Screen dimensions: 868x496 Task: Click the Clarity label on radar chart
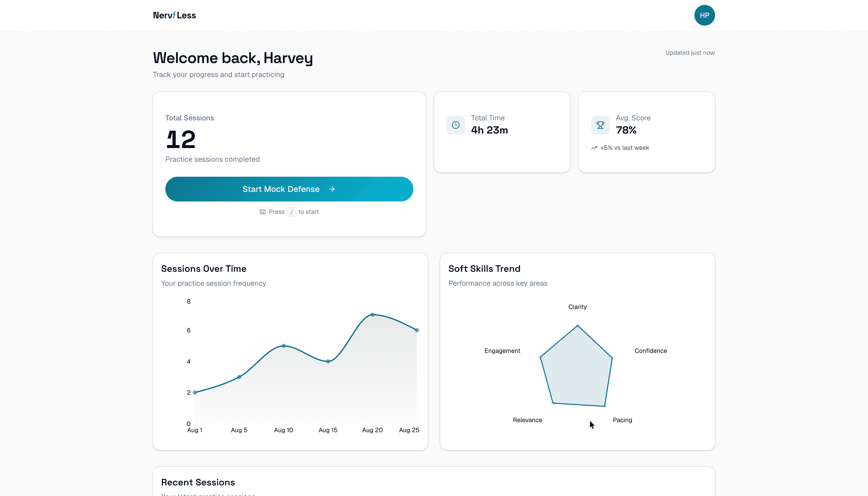(x=577, y=307)
